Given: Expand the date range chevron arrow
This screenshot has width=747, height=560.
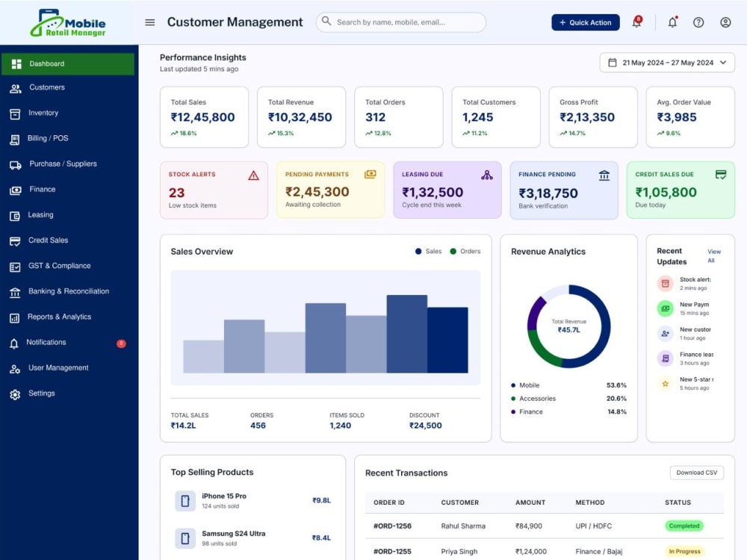Looking at the screenshot, I should (x=723, y=63).
